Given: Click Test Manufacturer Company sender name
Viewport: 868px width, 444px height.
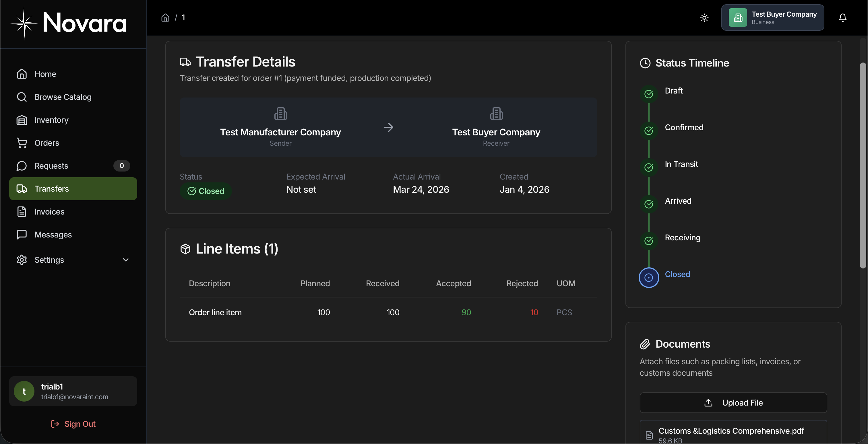Looking at the screenshot, I should [x=280, y=132].
